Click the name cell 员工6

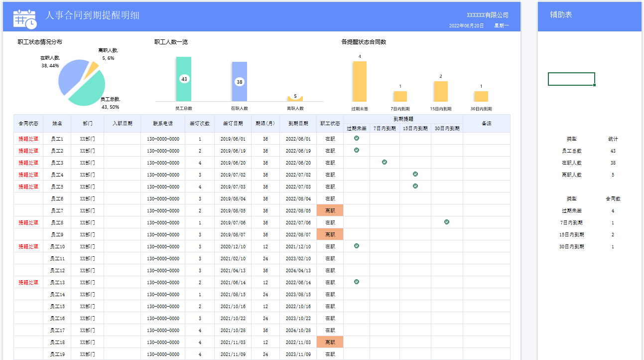[57, 198]
